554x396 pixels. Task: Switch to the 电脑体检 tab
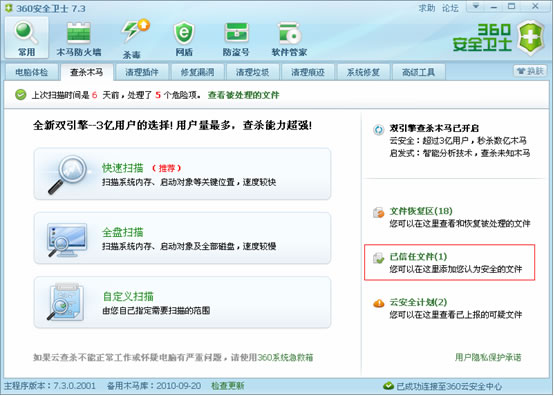point(31,72)
